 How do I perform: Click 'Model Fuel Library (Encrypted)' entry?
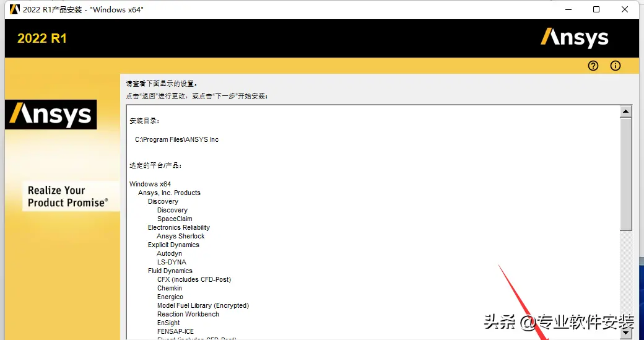(203, 305)
